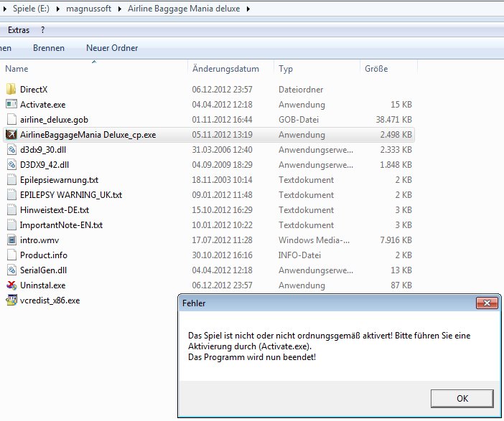Screen dimensions: 504x421
Task: Select the Activate.exe application icon
Action: pos(11,105)
